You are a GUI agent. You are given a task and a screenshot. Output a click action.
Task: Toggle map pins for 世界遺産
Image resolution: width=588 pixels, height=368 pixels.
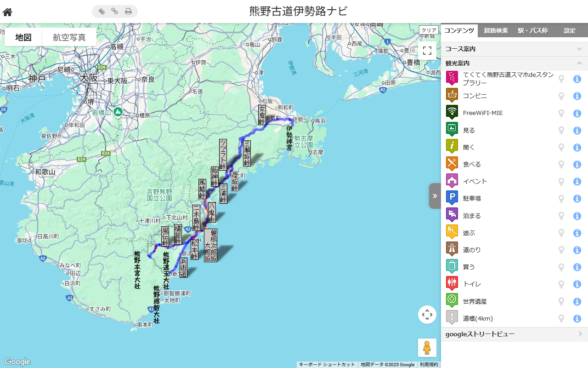561,301
